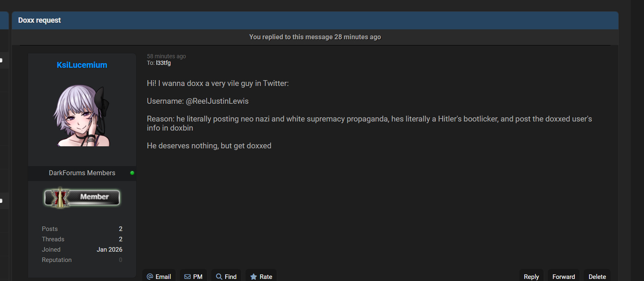
Task: Click the Threads count value
Action: point(120,239)
